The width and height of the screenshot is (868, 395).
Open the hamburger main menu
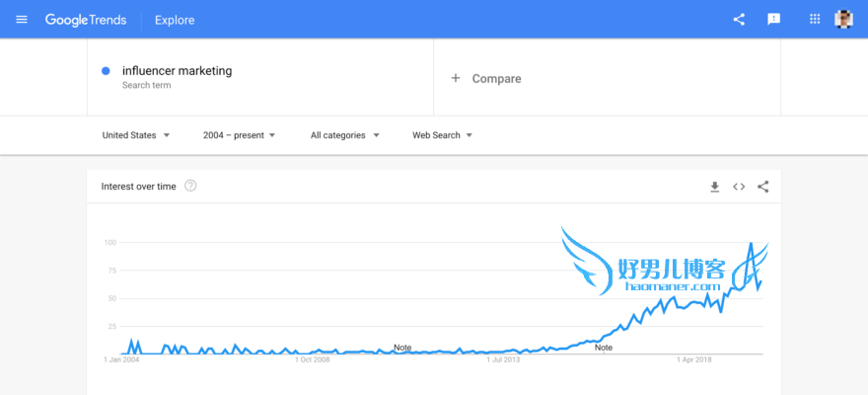click(22, 20)
